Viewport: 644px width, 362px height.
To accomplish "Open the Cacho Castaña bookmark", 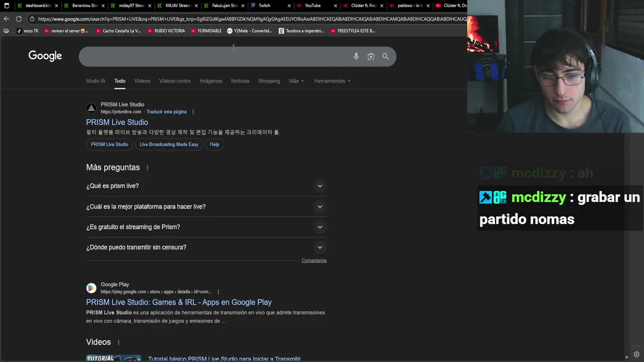I will point(118,31).
